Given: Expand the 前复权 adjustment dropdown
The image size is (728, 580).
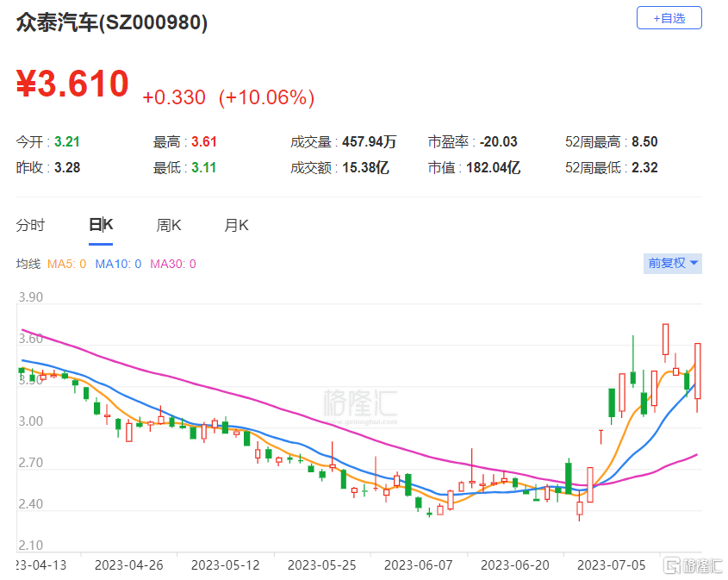Looking at the screenshot, I should coord(673,264).
